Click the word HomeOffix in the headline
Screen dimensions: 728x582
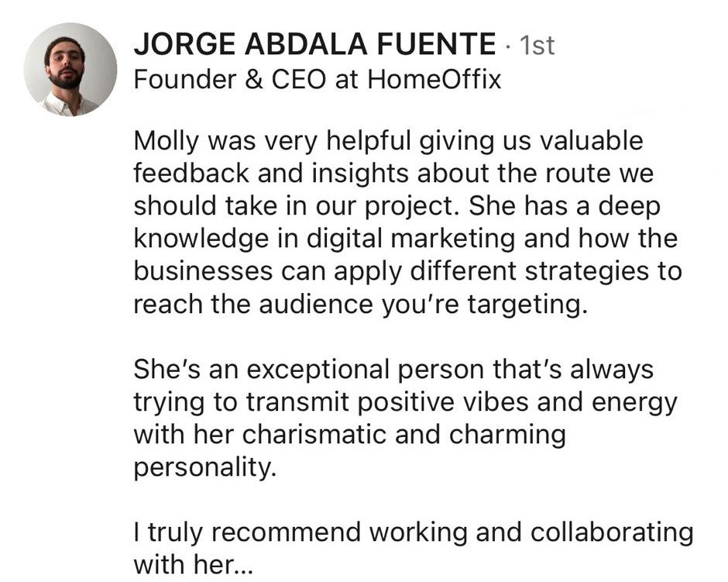(434, 79)
